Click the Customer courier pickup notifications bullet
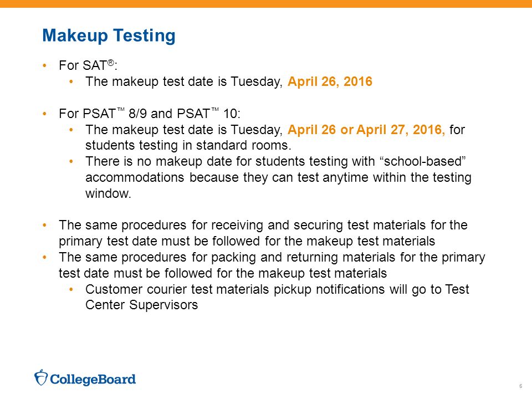532x399 pixels. point(277,297)
